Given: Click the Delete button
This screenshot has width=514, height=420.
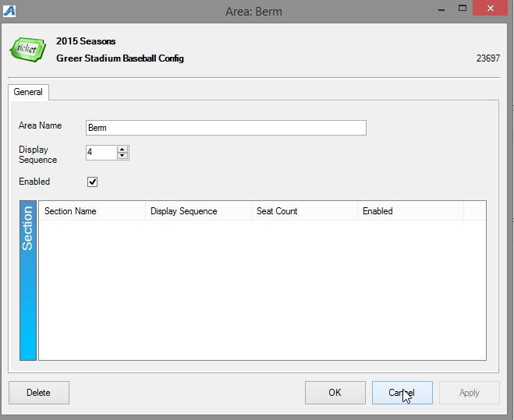Looking at the screenshot, I should pos(39,393).
